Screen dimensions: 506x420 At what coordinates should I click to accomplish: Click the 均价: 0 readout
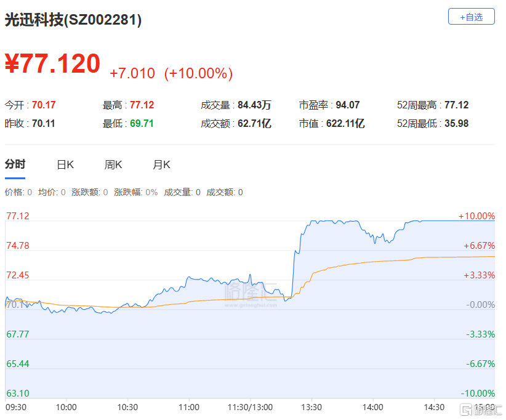[52, 192]
